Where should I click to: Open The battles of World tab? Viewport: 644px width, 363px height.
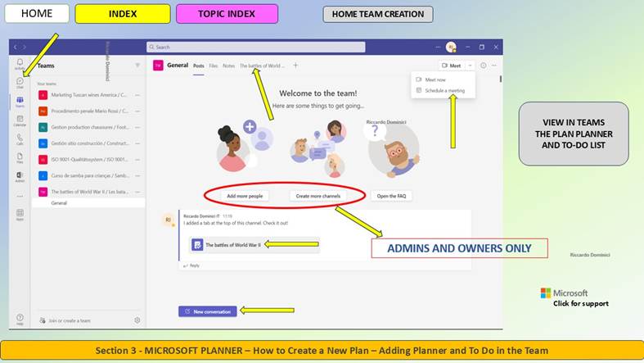pos(262,66)
